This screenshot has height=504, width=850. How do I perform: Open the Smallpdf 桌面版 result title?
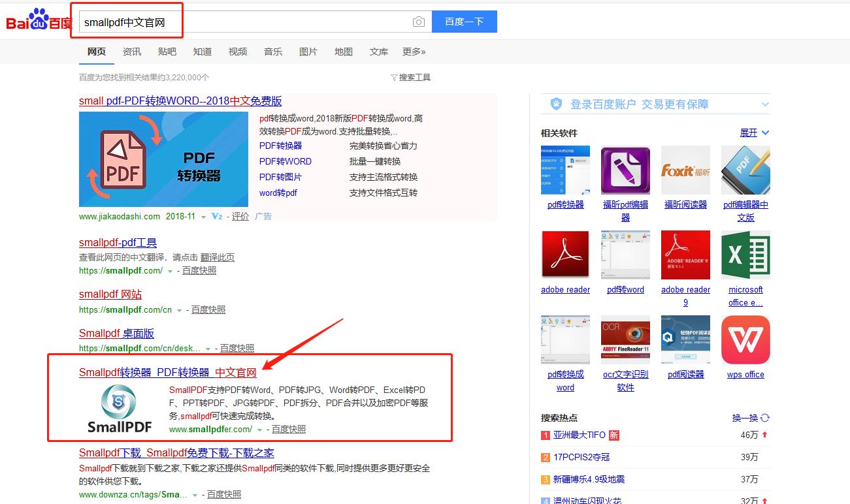click(x=117, y=334)
